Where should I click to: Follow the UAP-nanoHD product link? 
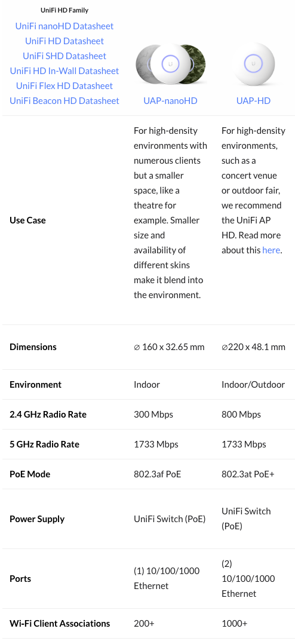tap(170, 100)
